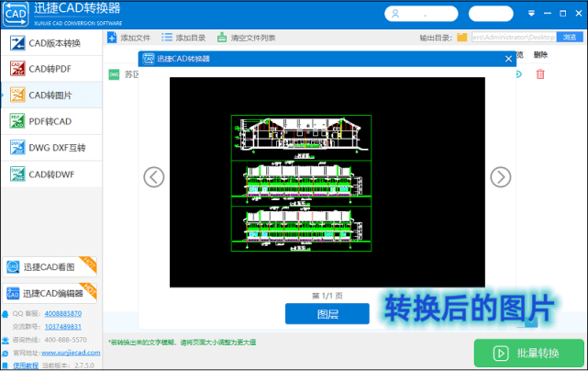This screenshot has height=371, width=588.
Task: Go to next preview page arrow
Action: 501,177
